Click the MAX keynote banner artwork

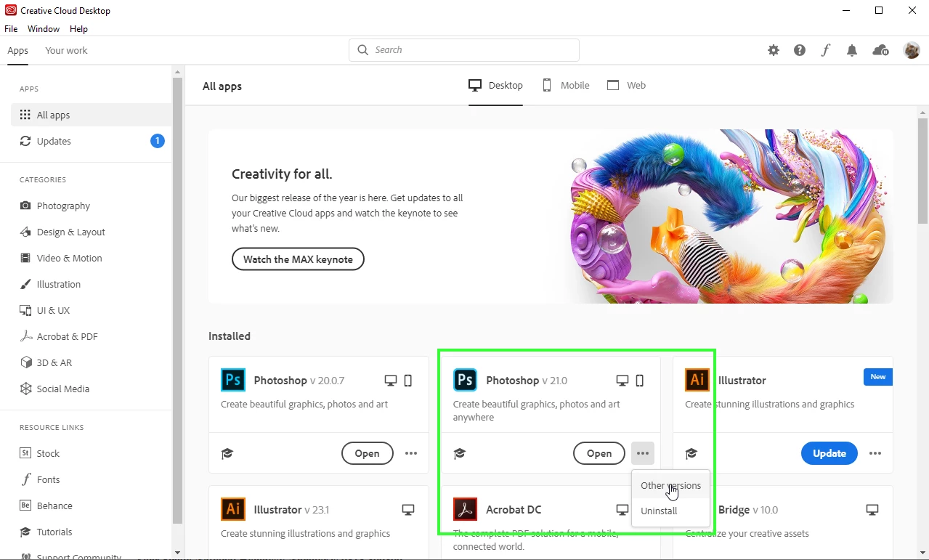point(730,216)
